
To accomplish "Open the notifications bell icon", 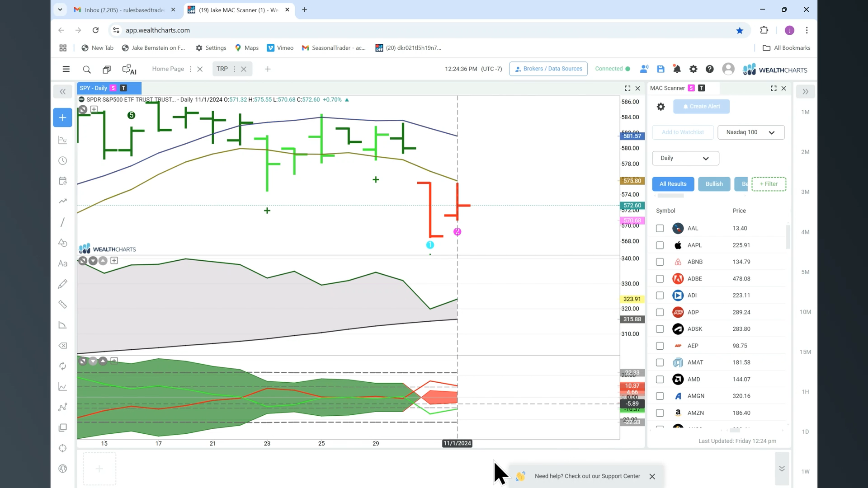I will 677,69.
